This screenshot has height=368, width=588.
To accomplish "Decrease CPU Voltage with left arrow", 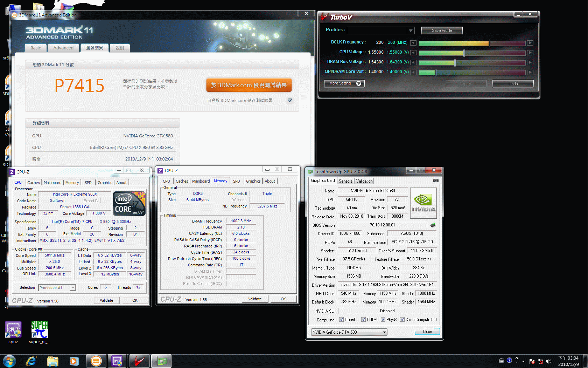I will [413, 53].
